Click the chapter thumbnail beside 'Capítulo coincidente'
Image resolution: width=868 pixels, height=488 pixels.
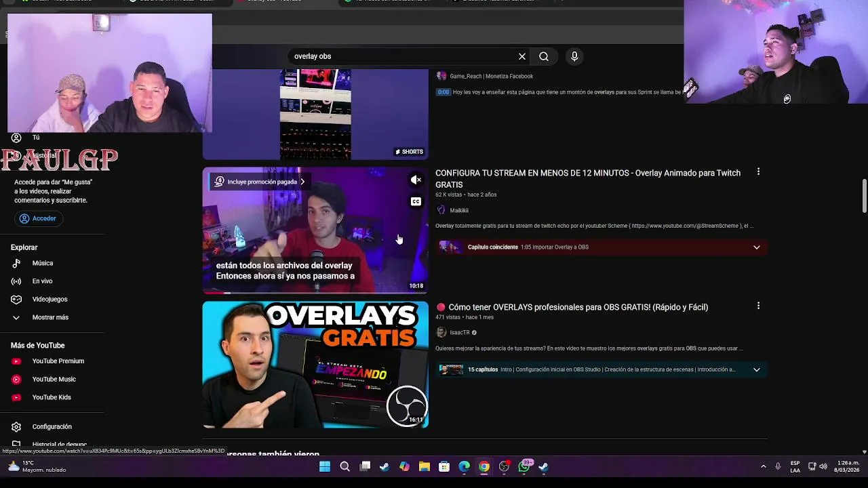pos(450,247)
